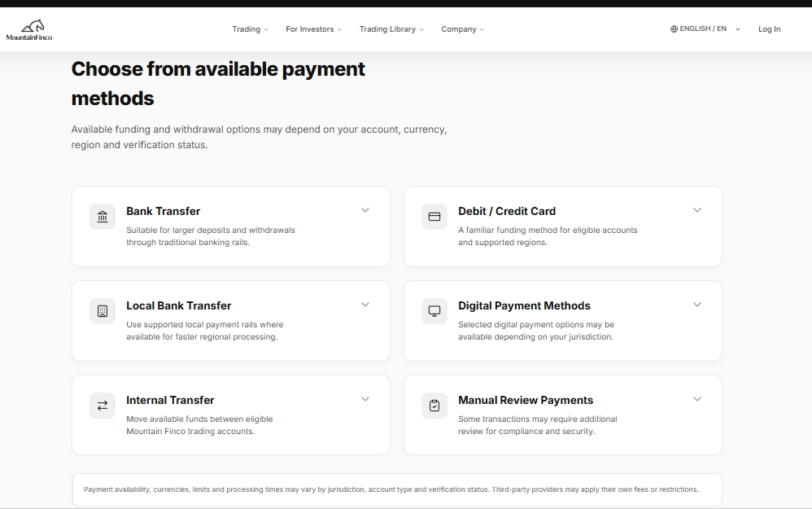812x509 pixels.
Task: Click the Bank Transfer title
Action: click(x=163, y=211)
